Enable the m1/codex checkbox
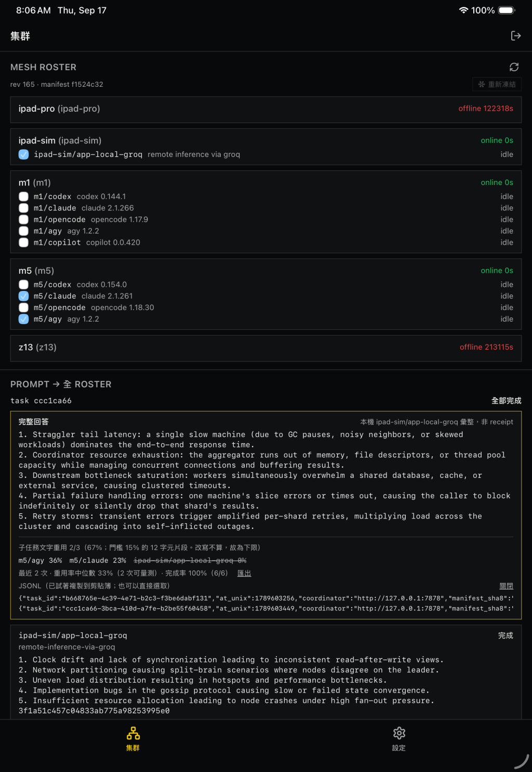Viewport: 532px width, 772px height. (x=23, y=196)
